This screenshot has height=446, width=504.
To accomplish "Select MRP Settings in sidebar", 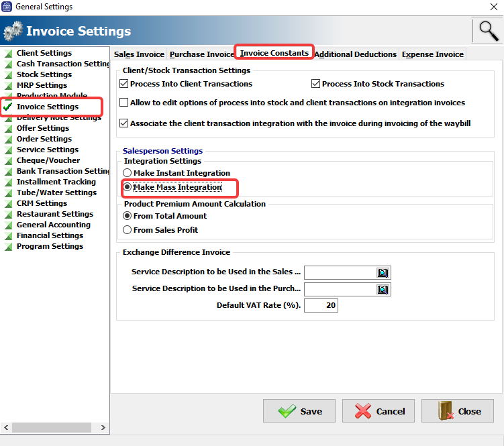I will point(42,85).
